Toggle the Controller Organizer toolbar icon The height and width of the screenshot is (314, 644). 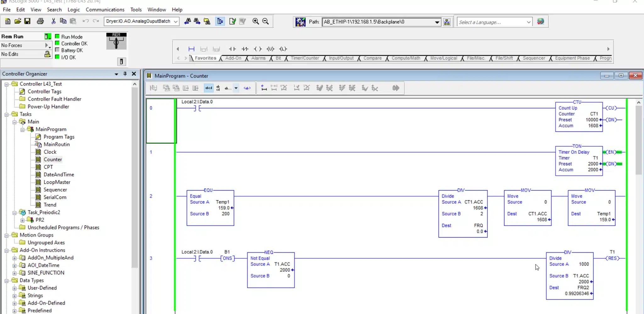point(220,21)
